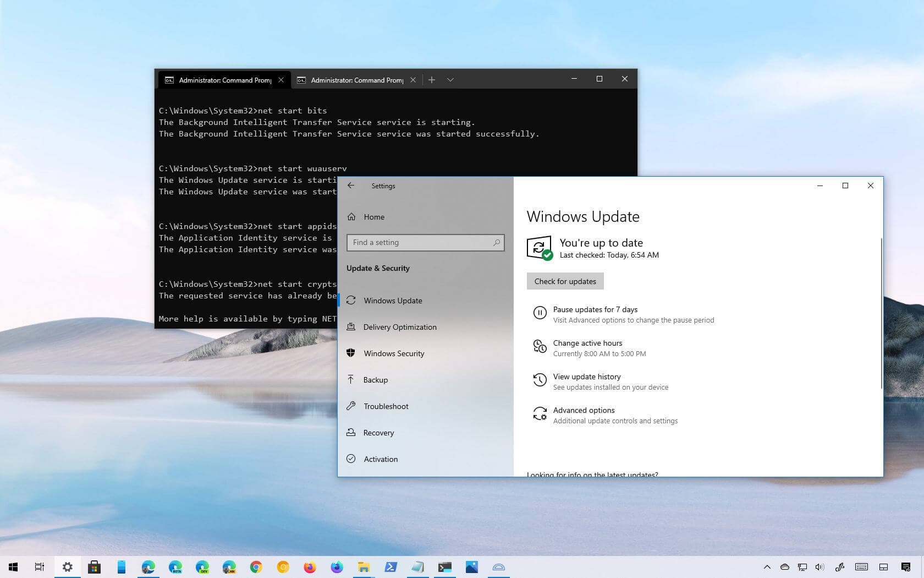924x578 pixels.
Task: Click the Check for updates button
Action: (x=565, y=281)
